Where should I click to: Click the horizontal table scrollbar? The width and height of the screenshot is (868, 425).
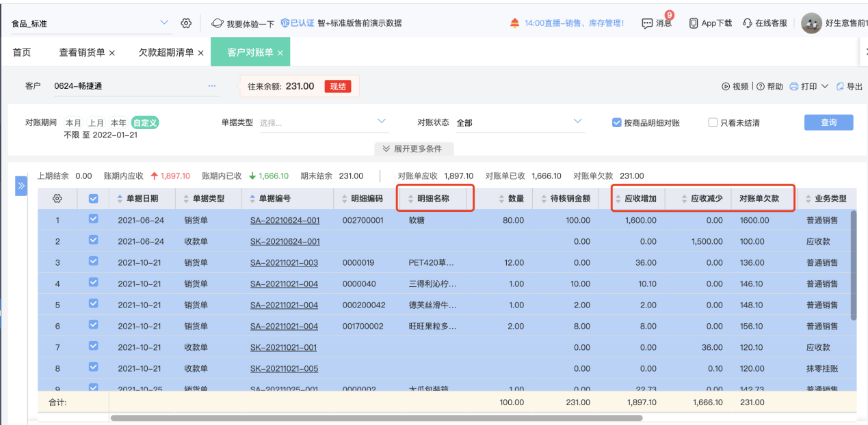376,417
